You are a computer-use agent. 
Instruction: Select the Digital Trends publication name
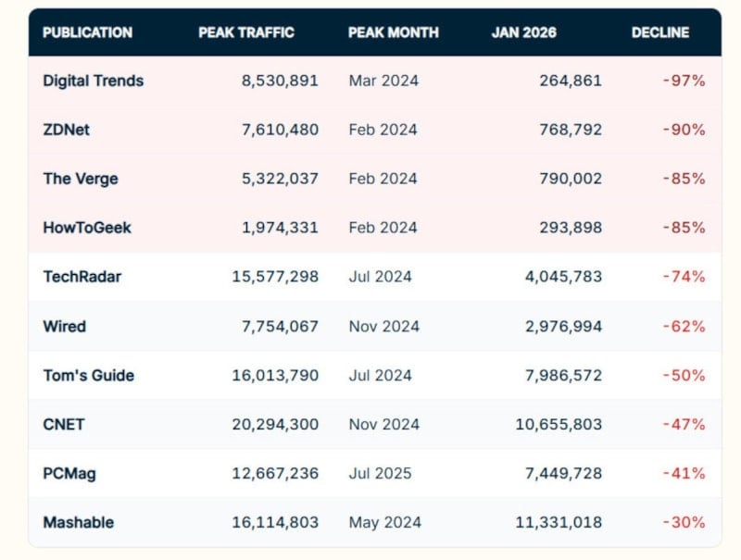click(x=93, y=81)
